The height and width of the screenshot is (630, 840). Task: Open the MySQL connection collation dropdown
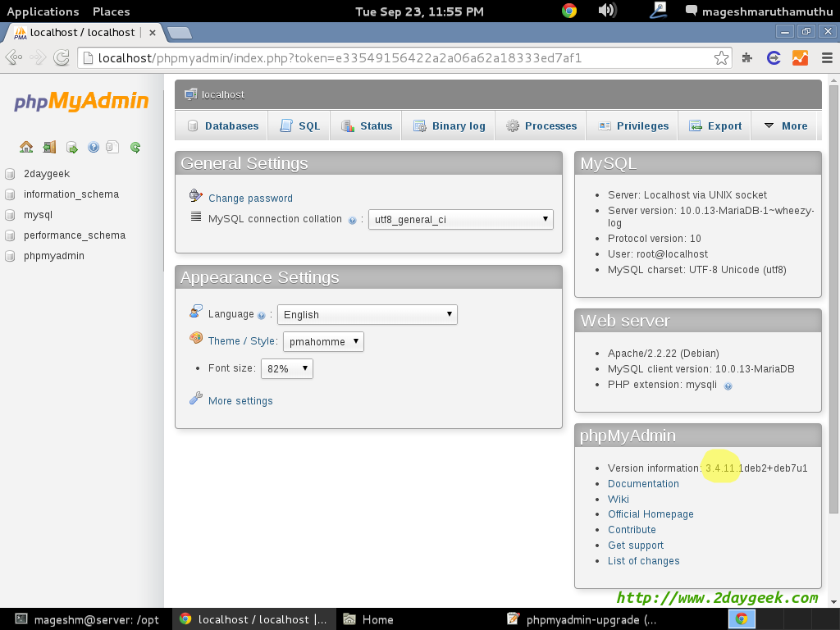pos(460,220)
